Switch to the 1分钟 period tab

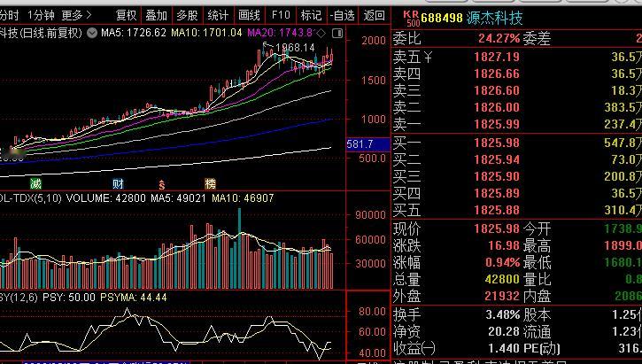(x=41, y=16)
